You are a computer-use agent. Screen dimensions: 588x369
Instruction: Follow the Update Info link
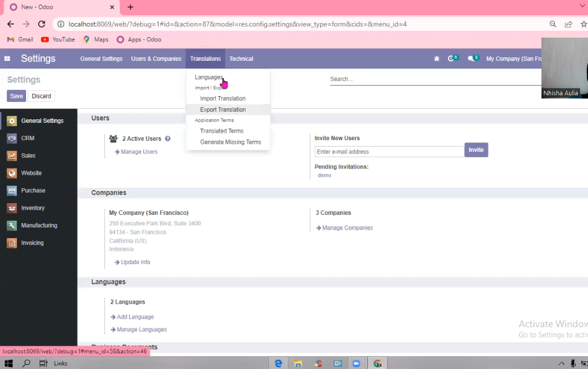pyautogui.click(x=133, y=262)
